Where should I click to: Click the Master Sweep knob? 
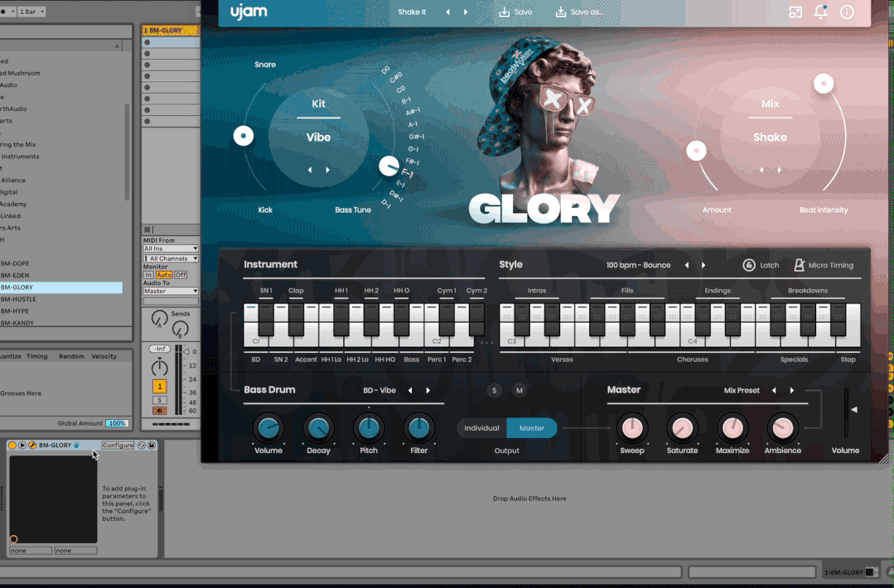point(631,428)
